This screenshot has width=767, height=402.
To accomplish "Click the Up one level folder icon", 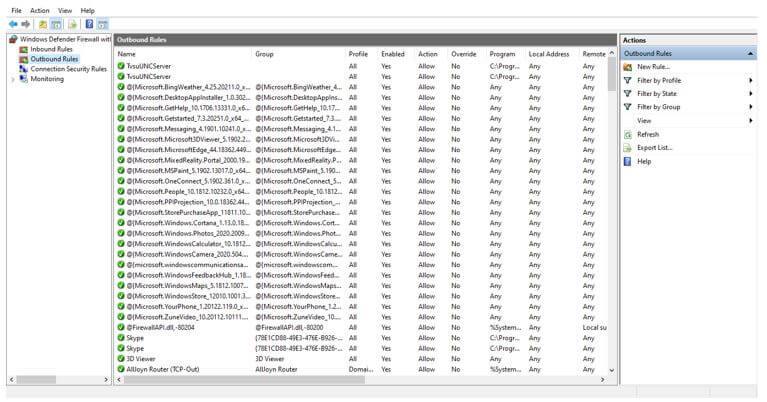I will coord(43,24).
